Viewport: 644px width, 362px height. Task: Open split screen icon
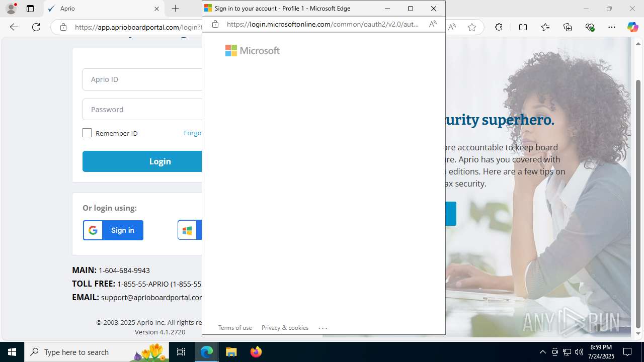click(523, 27)
